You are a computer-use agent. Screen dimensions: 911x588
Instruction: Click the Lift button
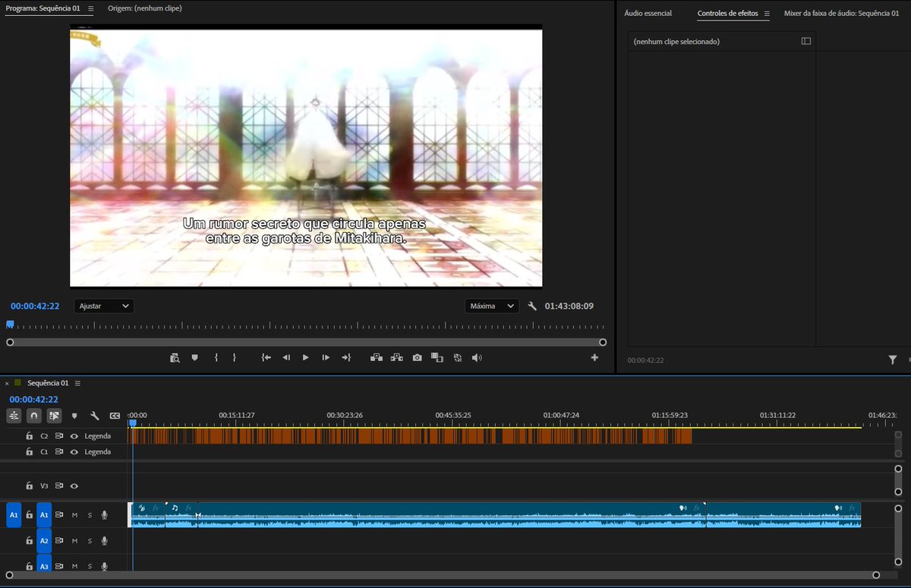[x=377, y=357]
